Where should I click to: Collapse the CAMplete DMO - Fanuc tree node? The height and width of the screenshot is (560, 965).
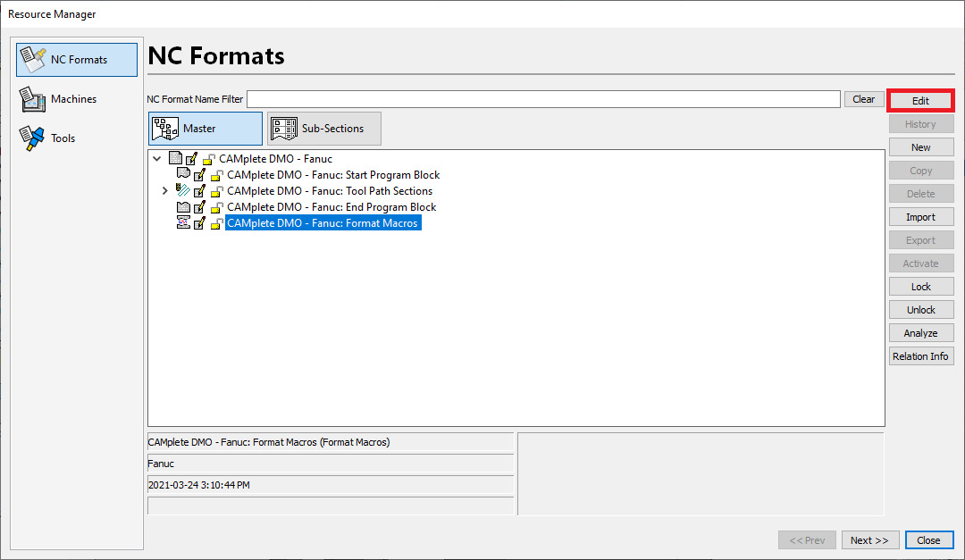[157, 159]
